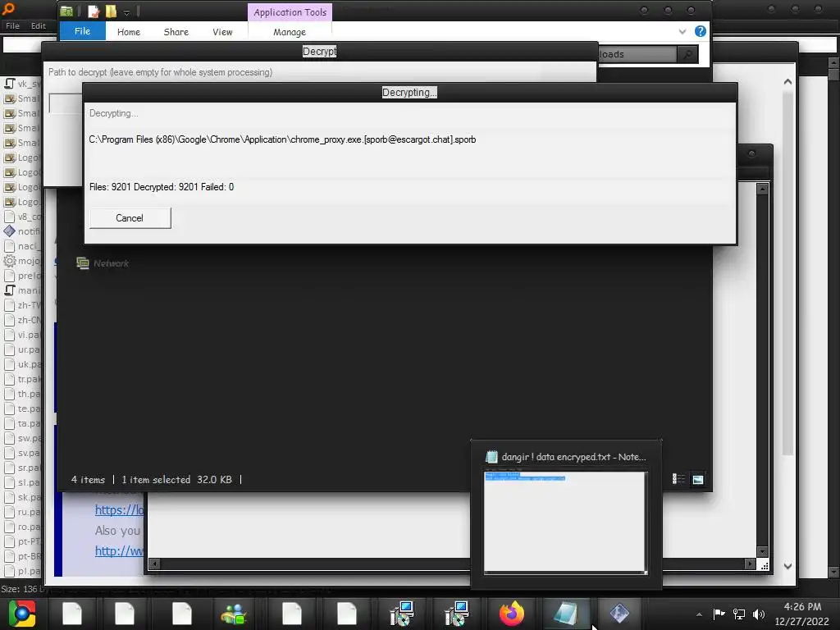Click the path input field in Decrypt dialog
Image resolution: width=840 pixels, height=630 pixels.
pos(66,103)
